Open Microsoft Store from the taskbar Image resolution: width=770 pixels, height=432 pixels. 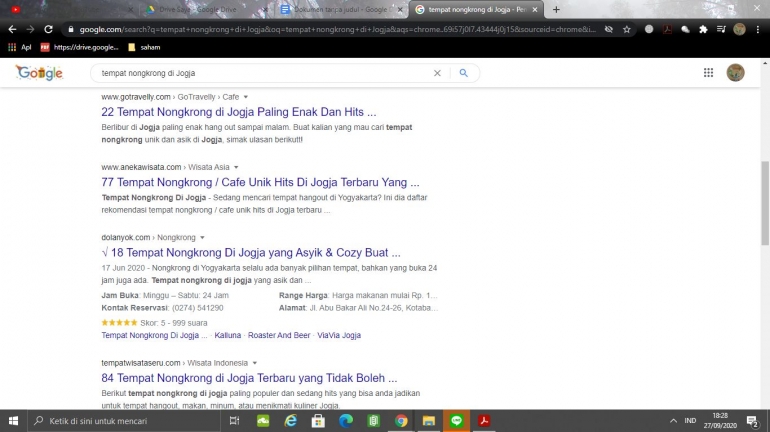[318, 421]
